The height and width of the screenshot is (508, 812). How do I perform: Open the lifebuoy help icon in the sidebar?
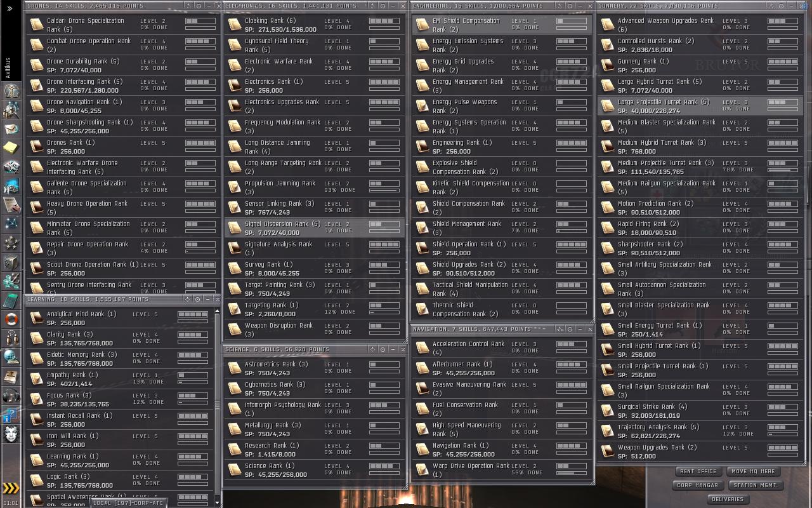(11, 319)
